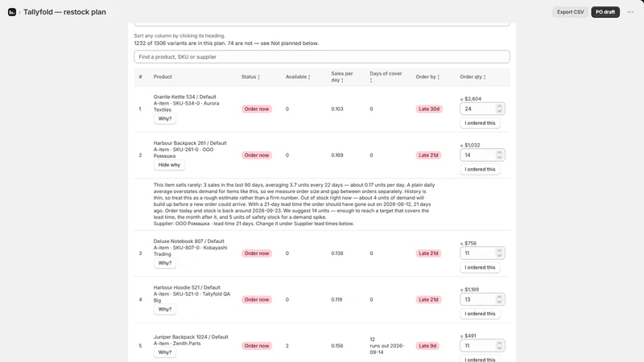Show Why for Deluxe Notebook 807
This screenshot has width=644, height=362.
click(x=165, y=263)
